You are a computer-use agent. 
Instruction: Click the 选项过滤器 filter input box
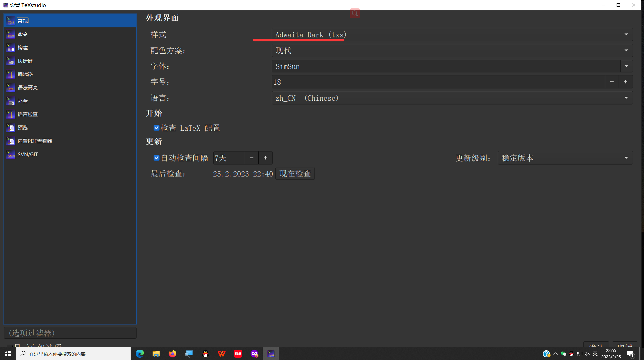tap(70, 333)
